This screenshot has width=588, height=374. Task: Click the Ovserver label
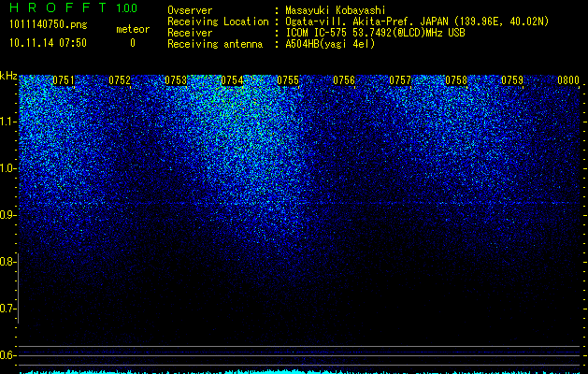(x=190, y=10)
